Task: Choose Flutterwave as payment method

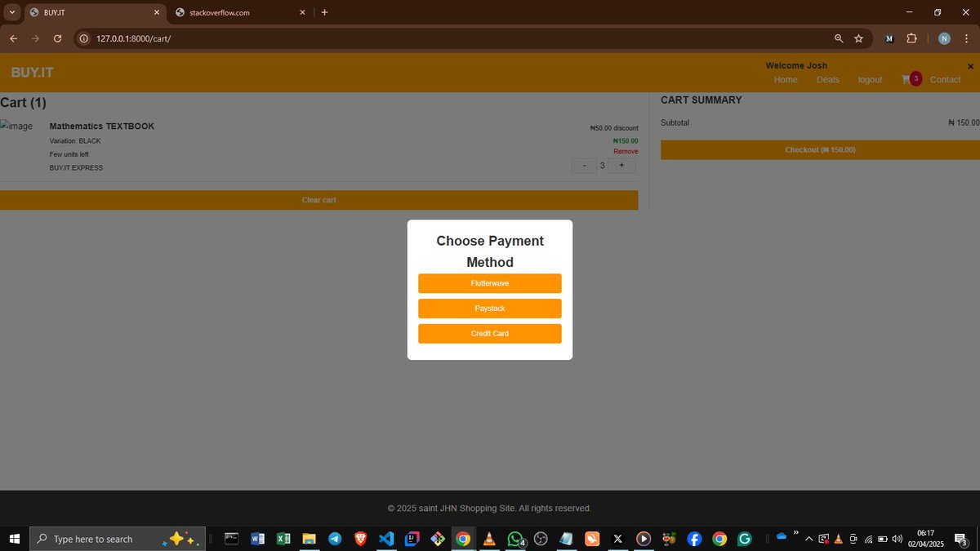Action: (490, 283)
